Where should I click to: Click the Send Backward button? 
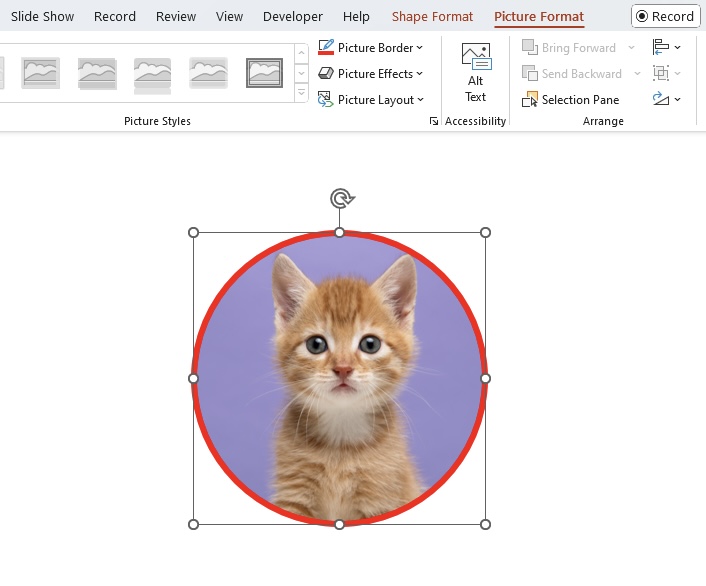pyautogui.click(x=571, y=73)
